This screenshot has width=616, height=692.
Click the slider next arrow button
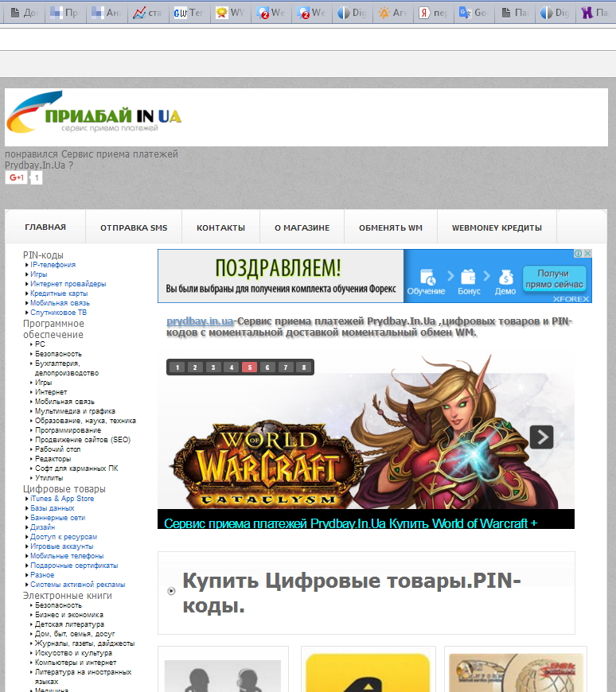coord(541,437)
